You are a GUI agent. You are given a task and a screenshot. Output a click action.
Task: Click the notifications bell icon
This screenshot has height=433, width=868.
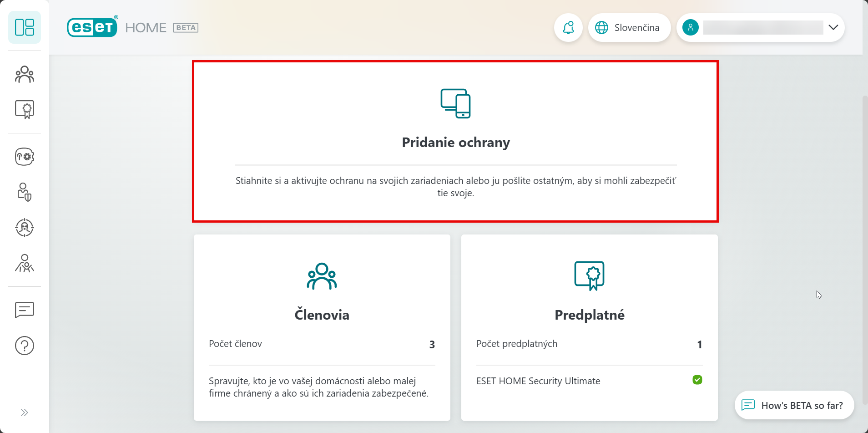568,28
